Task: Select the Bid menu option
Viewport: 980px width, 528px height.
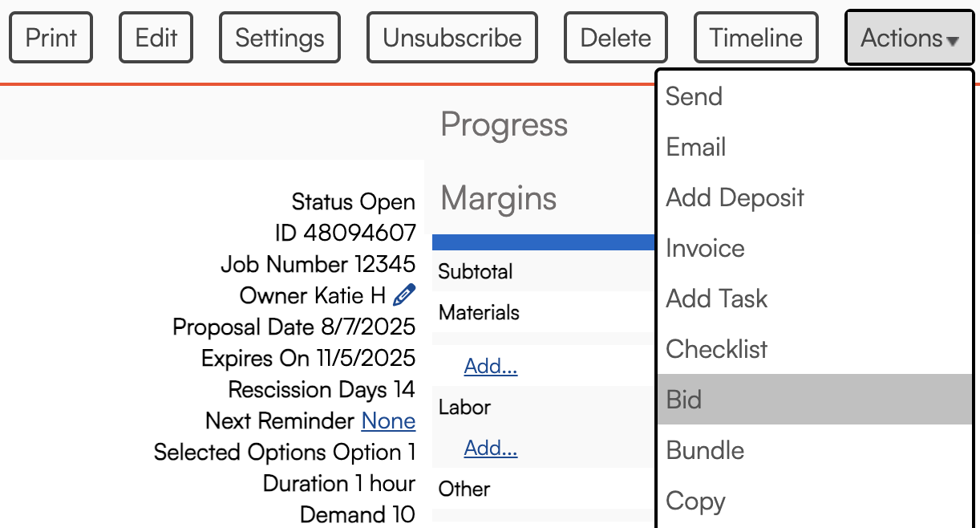Action: (684, 400)
